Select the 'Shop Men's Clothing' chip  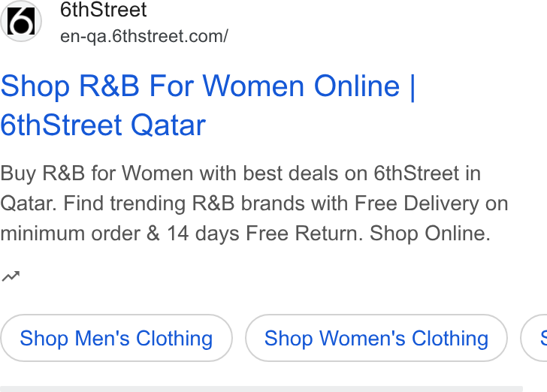tap(116, 338)
